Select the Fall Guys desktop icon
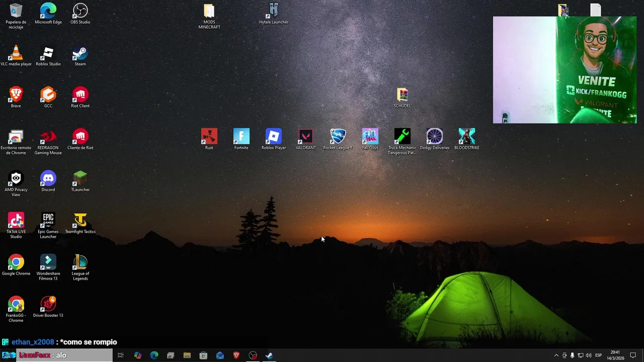644x362 pixels. 370,139
